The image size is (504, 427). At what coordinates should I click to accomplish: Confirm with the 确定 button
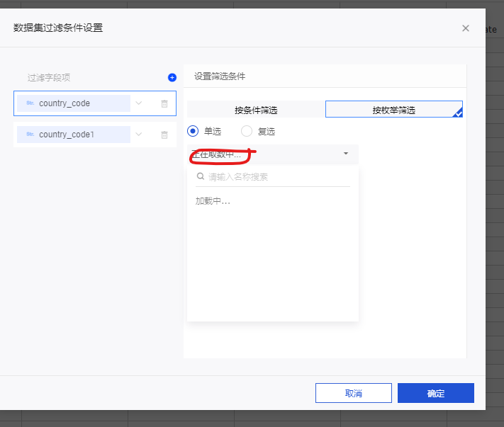coord(435,393)
